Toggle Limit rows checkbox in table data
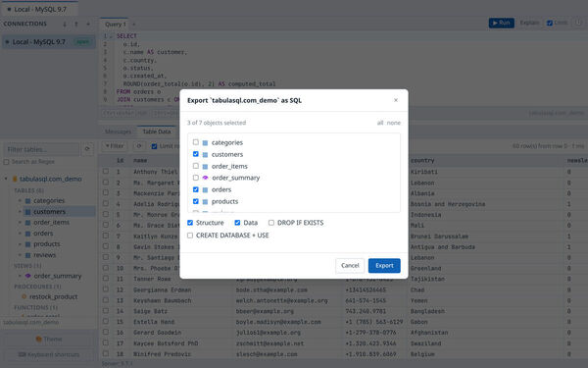 coord(154,146)
